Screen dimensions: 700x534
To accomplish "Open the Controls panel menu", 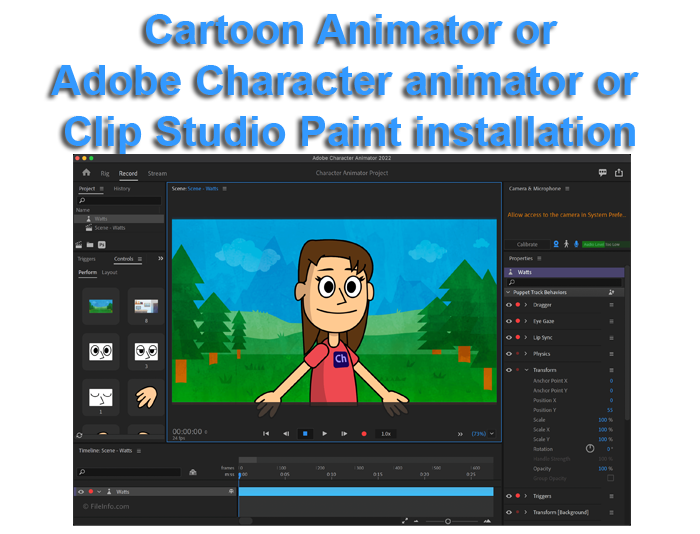I will pos(140,259).
